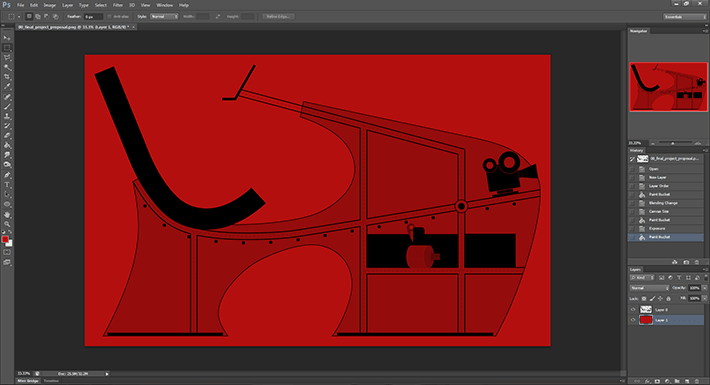This screenshot has width=710, height=385.
Task: Select the Rectangular Marquee tool in the toolbox
Action: click(x=7, y=48)
